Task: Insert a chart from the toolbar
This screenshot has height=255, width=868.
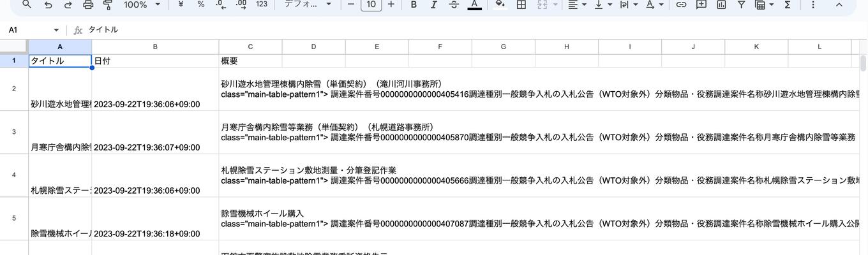Action: (x=721, y=4)
